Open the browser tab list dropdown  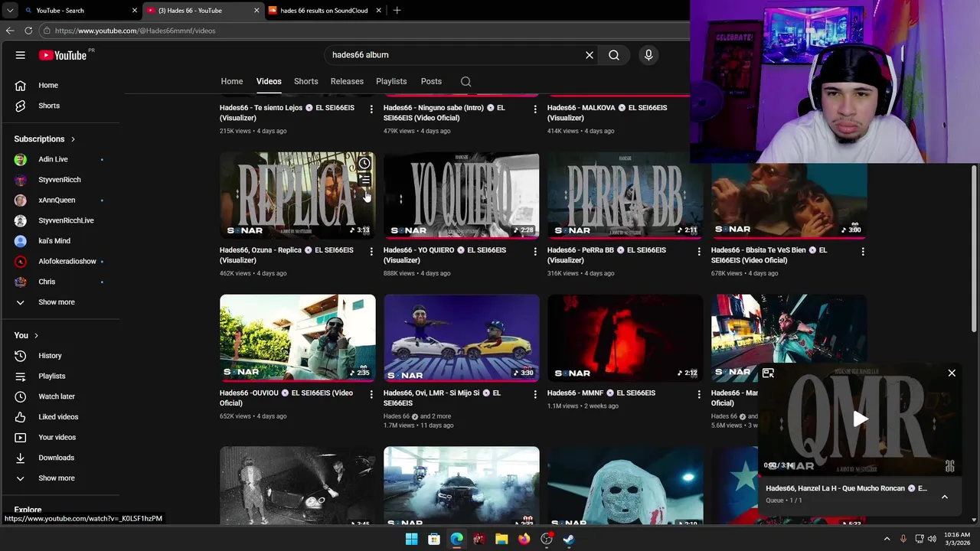[x=9, y=11]
